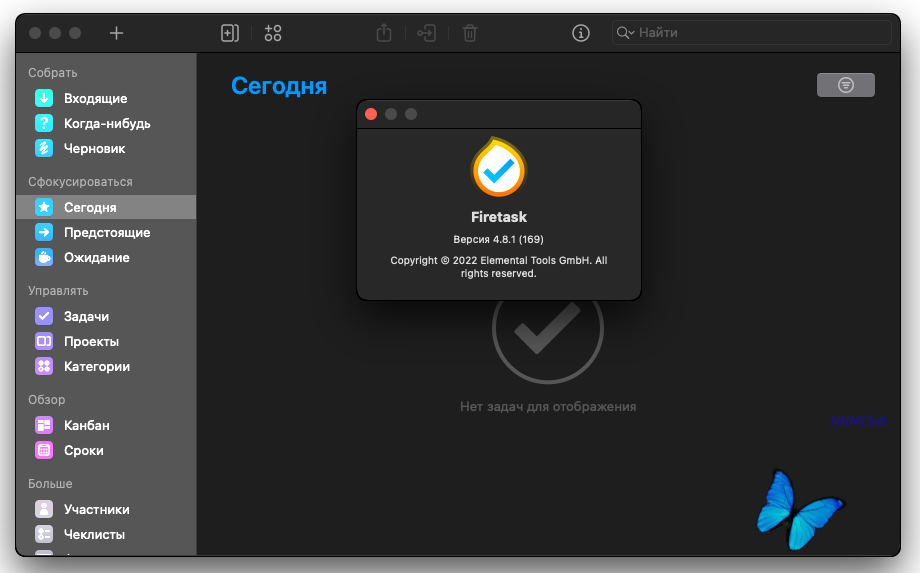Click the Ожидание cup icon
920x573 pixels.
click(44, 257)
